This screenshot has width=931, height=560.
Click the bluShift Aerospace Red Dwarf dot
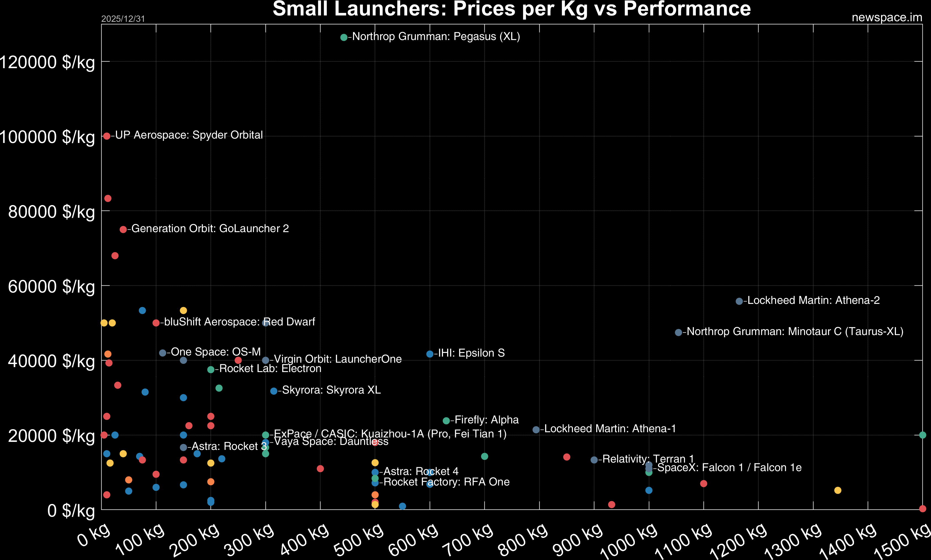(x=156, y=323)
